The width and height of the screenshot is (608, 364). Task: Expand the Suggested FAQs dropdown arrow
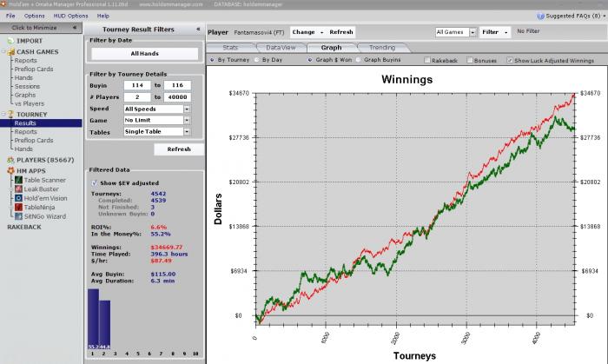pos(605,17)
